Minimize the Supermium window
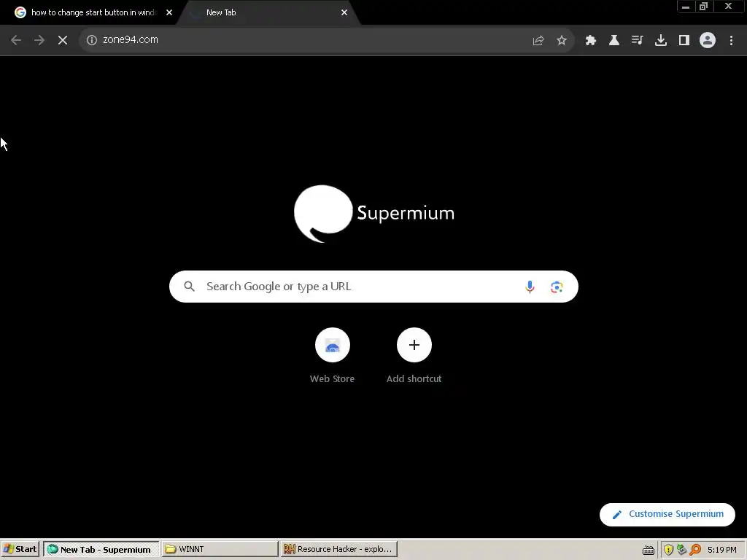This screenshot has height=560, width=747. click(686, 7)
